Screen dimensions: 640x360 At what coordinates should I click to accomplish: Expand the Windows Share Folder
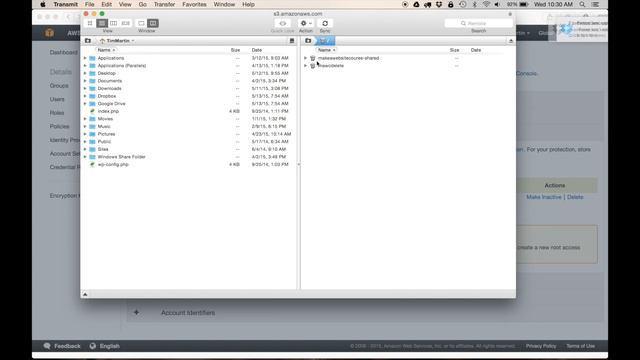pos(85,157)
